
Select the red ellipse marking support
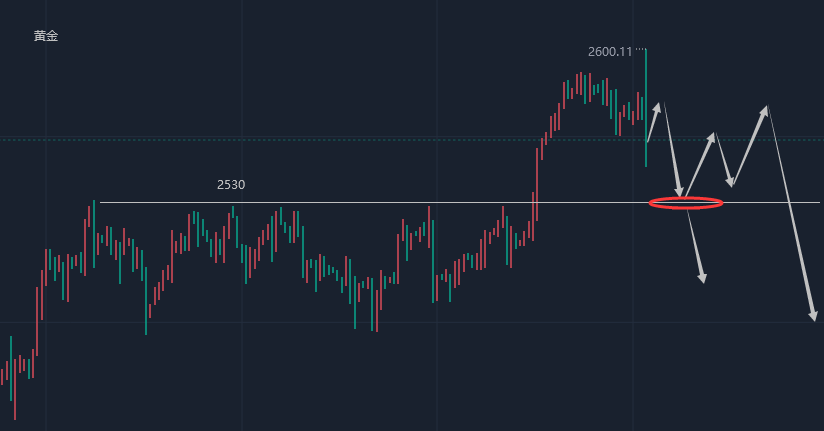(686, 203)
